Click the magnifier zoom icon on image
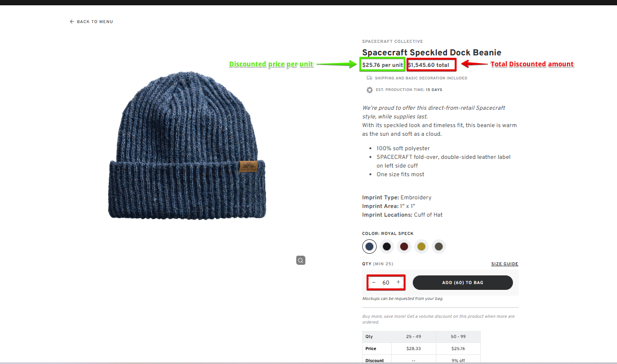 coord(301,260)
